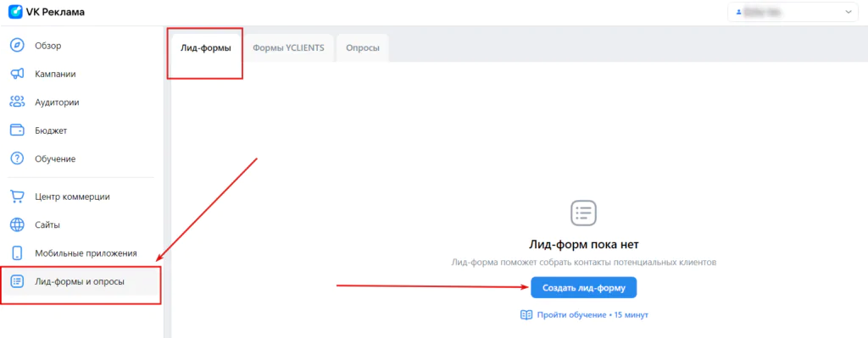Click the Лид-форма поможет собрать контакты description
This screenshot has width=868, height=338.
583,263
